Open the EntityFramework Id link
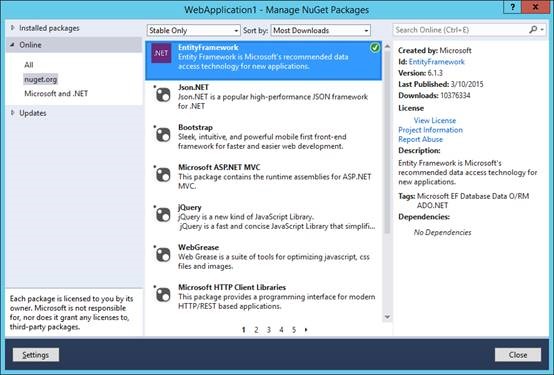Image resolution: width=554 pixels, height=375 pixels. point(436,61)
